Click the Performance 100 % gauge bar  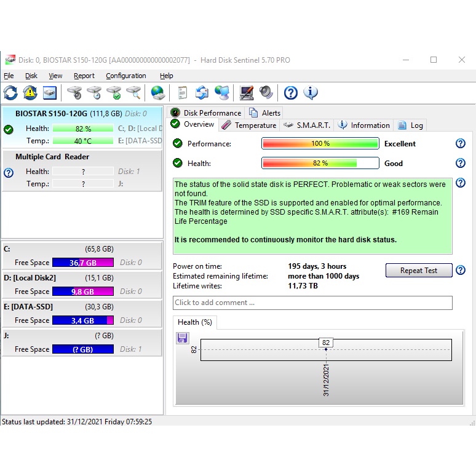(x=320, y=143)
